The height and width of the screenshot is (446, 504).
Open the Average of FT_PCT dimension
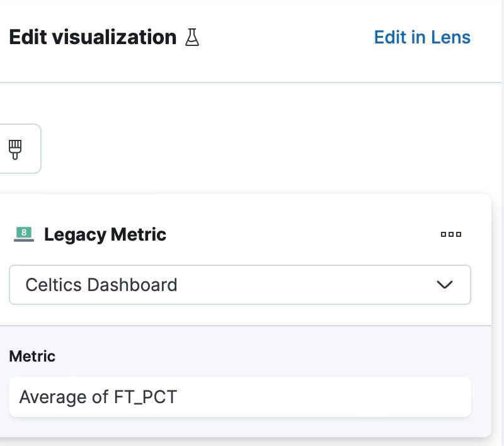pos(239,397)
